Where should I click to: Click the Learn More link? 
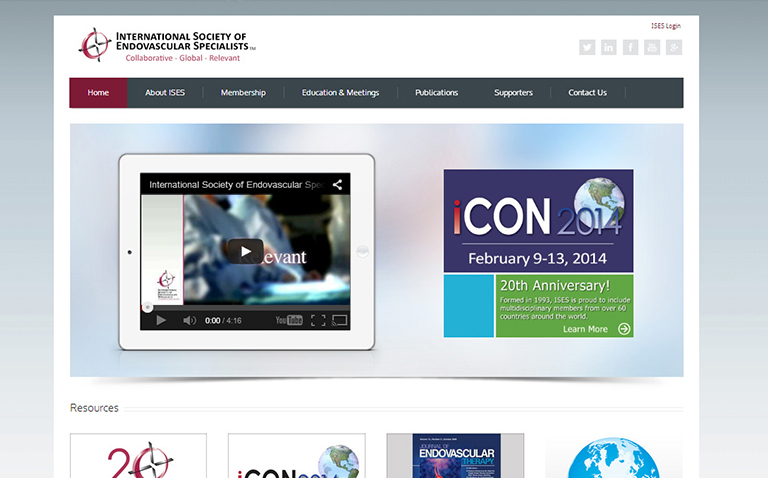tap(585, 329)
